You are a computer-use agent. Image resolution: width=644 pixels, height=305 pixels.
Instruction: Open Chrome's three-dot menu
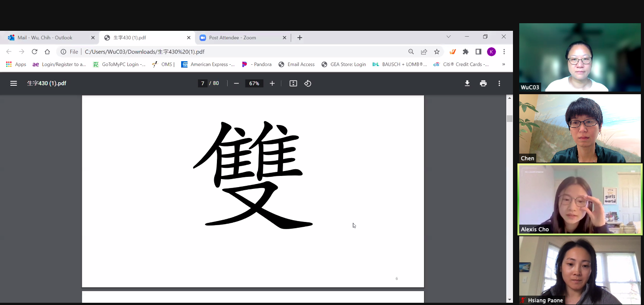504,52
